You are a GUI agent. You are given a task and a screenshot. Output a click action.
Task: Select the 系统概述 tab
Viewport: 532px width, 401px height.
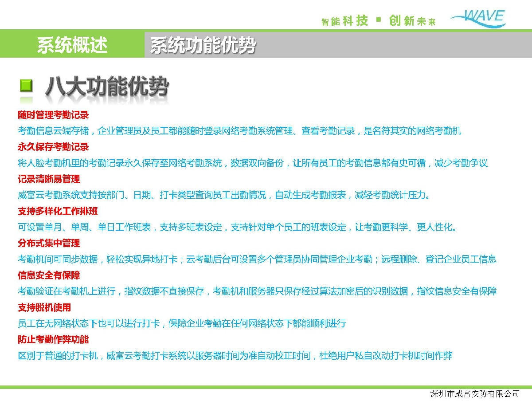tap(72, 45)
